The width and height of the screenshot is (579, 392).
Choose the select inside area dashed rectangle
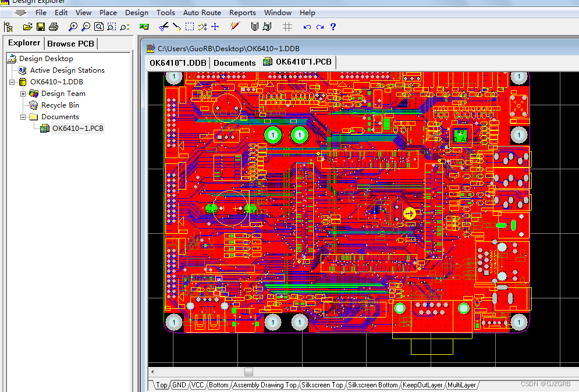click(190, 27)
